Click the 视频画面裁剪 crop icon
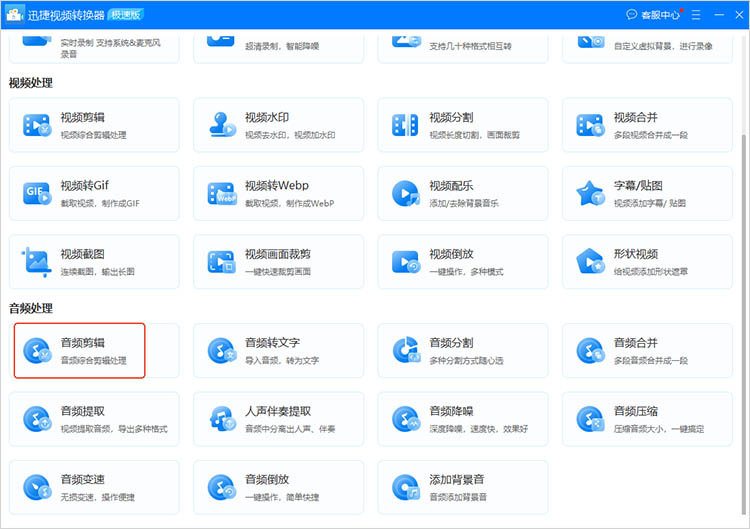 [221, 262]
